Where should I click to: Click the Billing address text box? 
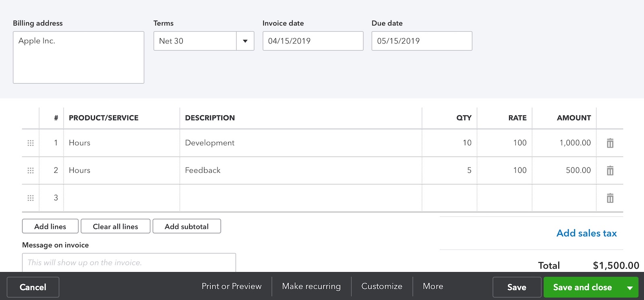click(x=78, y=58)
